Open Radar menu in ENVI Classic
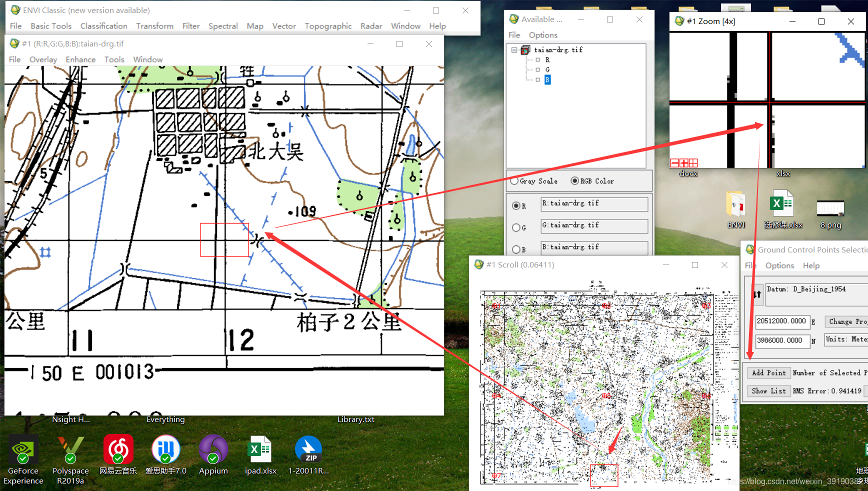Screen dimensions: 868x491 point(371,26)
